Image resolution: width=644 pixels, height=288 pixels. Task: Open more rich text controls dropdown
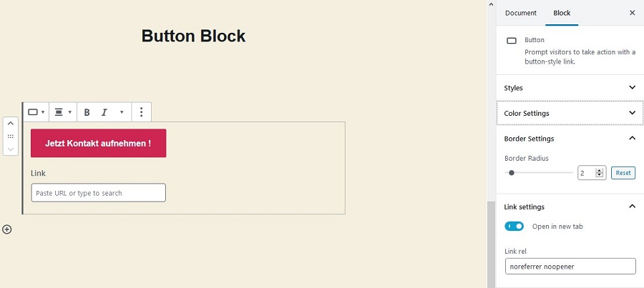122,112
